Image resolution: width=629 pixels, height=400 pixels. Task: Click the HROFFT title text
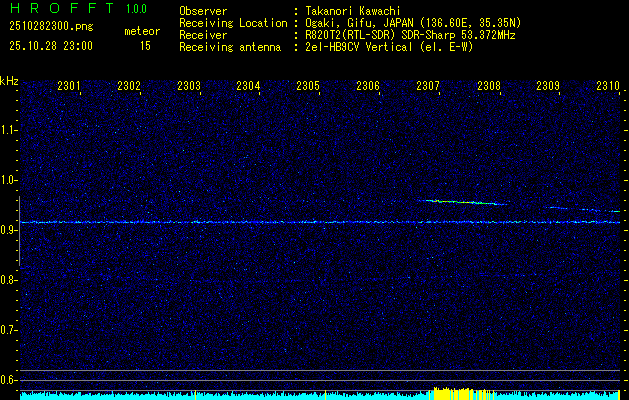point(63,9)
